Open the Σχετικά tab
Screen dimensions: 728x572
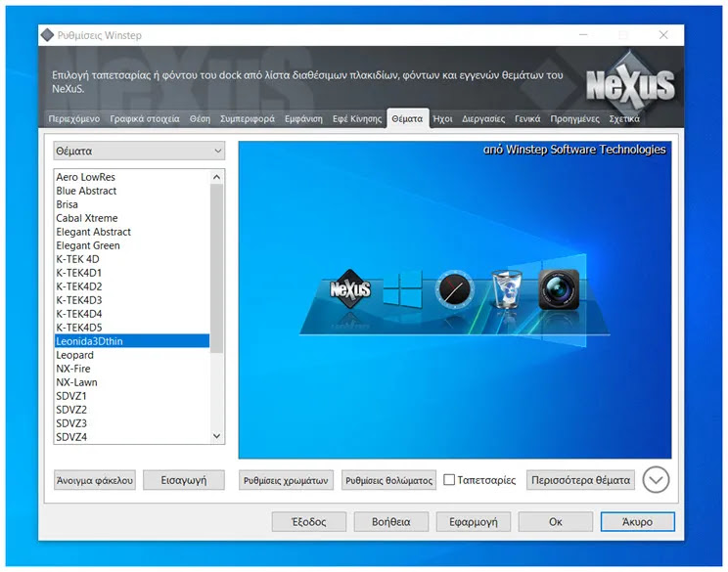click(624, 118)
